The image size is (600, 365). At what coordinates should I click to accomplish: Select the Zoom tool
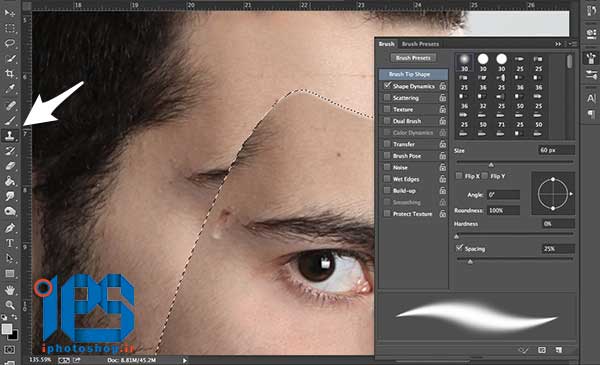(x=10, y=305)
